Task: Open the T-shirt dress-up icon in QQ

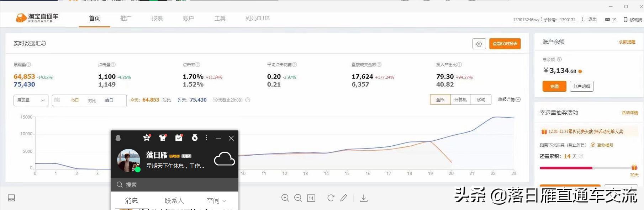Action: pyautogui.click(x=163, y=138)
